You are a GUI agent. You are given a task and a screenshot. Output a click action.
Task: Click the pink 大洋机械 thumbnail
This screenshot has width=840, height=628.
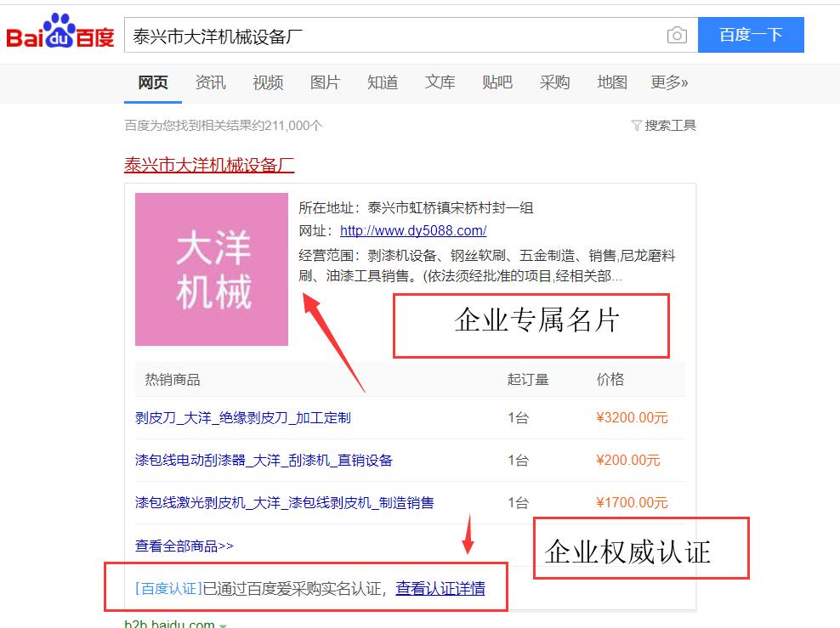[212, 269]
